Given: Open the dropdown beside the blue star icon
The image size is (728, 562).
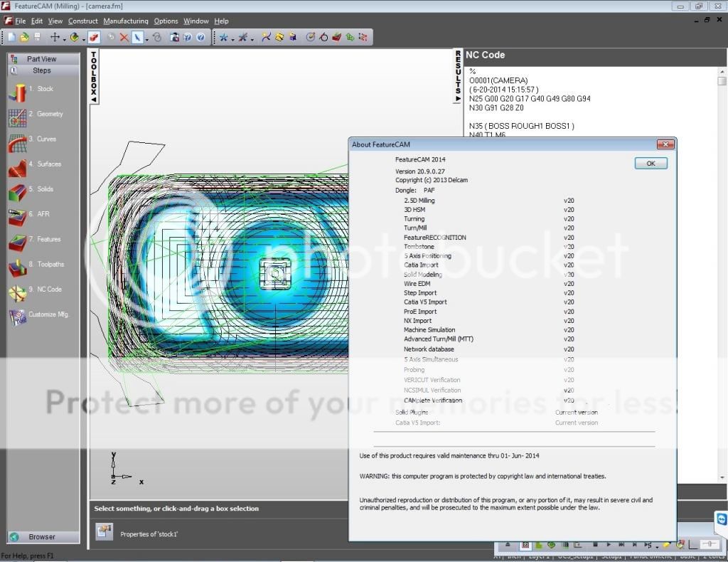Looking at the screenshot, I should tap(232, 39).
